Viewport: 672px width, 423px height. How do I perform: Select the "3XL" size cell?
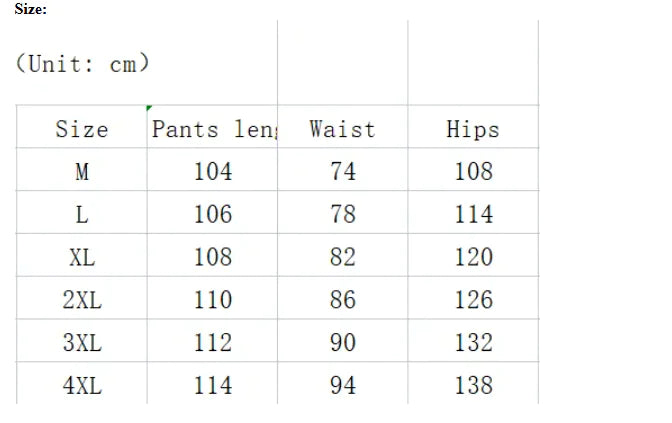coord(82,343)
